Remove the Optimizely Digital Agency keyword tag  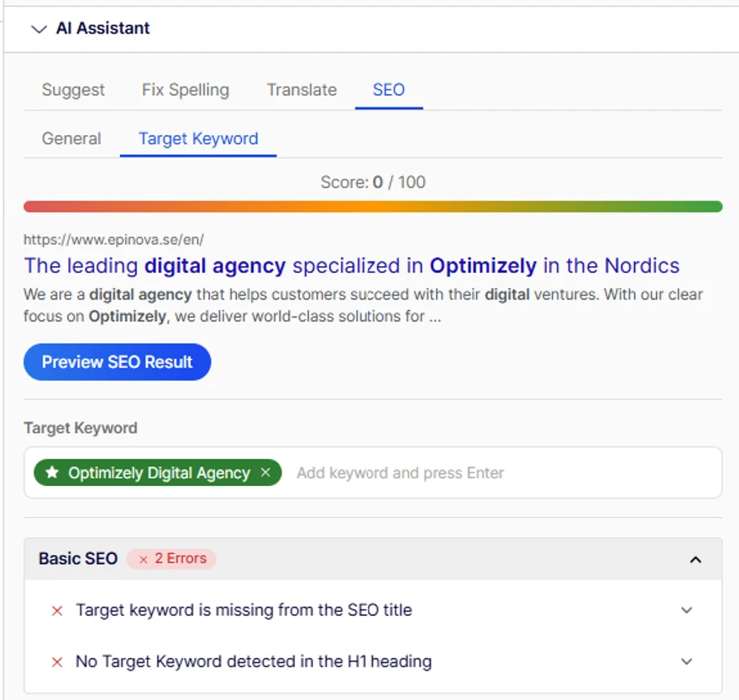coord(266,472)
